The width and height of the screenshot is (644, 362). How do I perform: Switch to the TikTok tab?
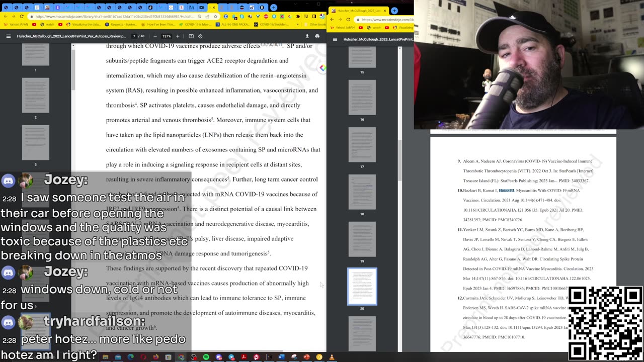[x=150, y=8]
